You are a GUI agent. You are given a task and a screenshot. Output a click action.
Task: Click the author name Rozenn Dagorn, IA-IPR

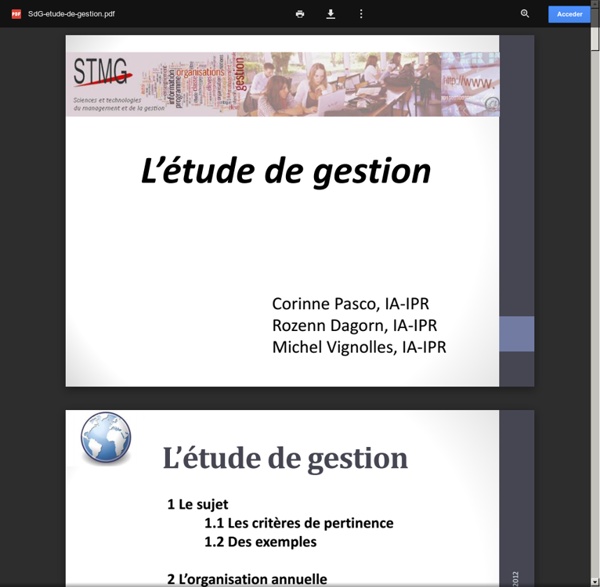[x=354, y=325]
